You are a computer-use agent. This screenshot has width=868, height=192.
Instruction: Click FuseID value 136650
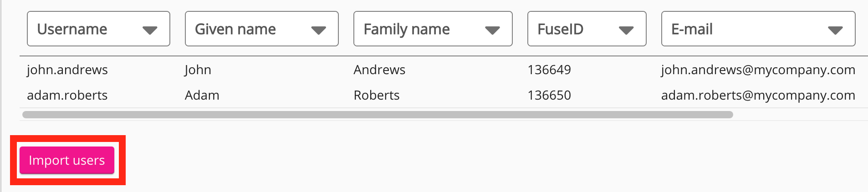(549, 96)
